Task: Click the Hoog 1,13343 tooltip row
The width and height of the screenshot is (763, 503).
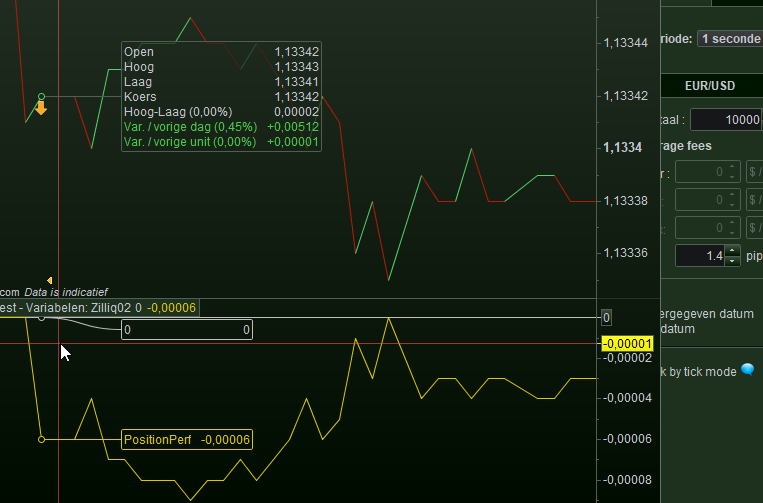Action: (x=221, y=67)
